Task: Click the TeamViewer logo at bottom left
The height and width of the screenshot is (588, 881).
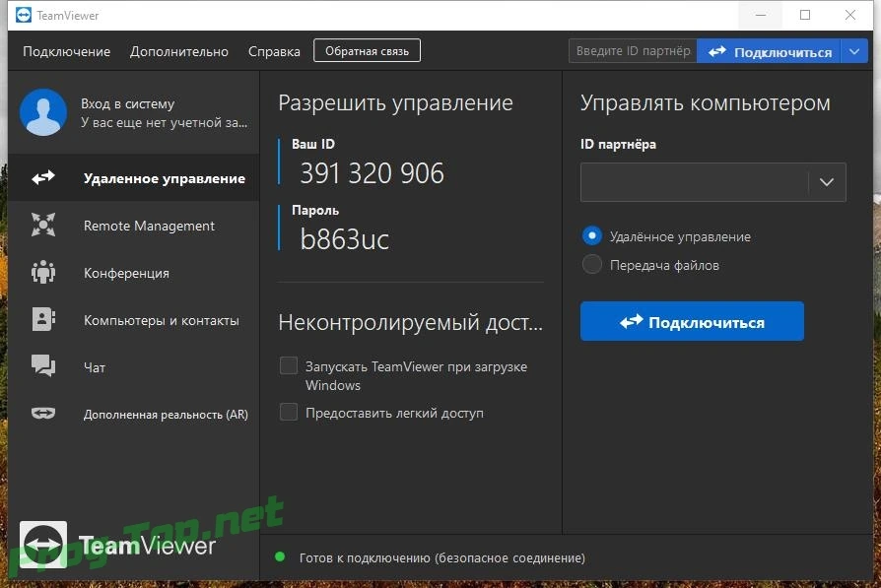Action: click(117, 545)
